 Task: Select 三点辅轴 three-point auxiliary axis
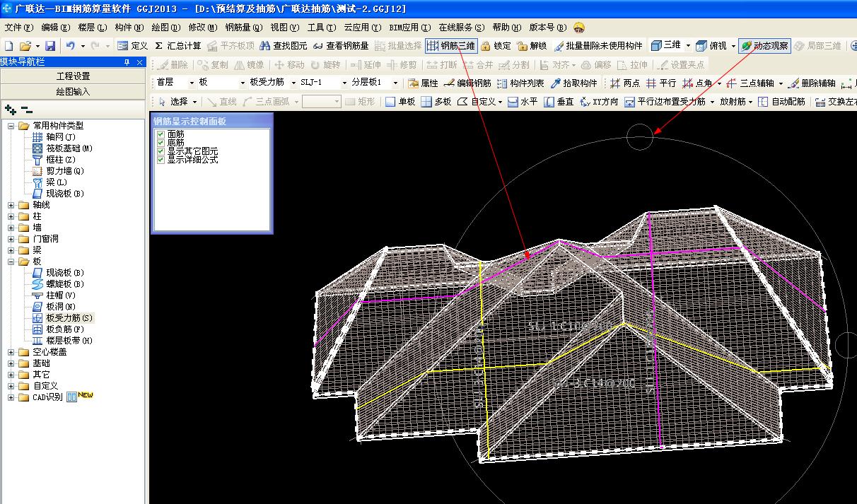(x=750, y=83)
